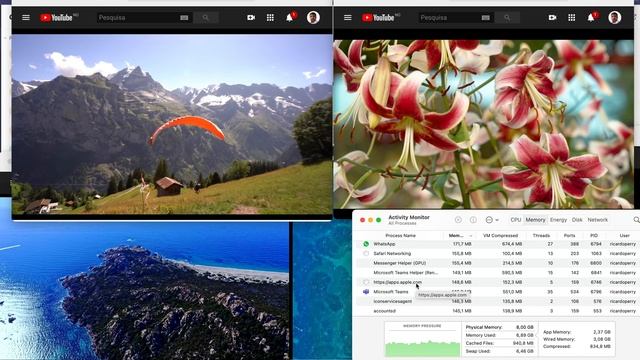Screen dimensions: 640x360
Task: Click Activity Monitor search magnifier icon
Action: (636, 220)
